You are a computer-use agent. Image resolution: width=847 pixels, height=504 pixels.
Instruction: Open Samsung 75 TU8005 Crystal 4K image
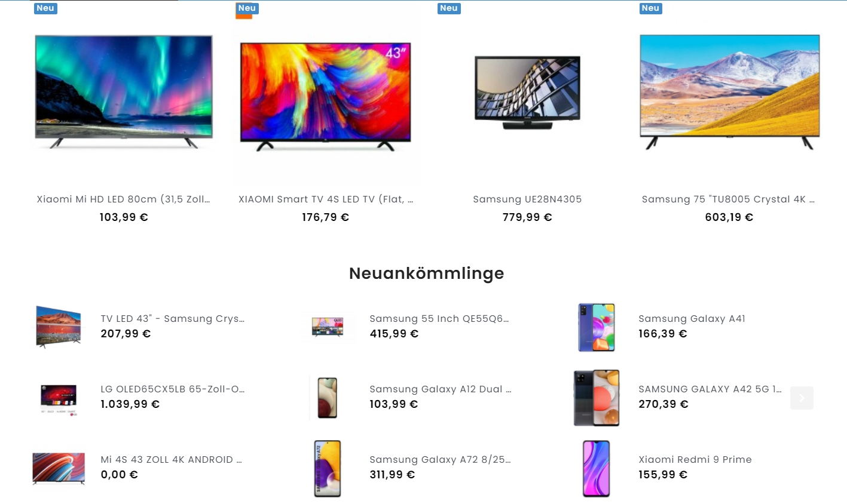click(729, 91)
